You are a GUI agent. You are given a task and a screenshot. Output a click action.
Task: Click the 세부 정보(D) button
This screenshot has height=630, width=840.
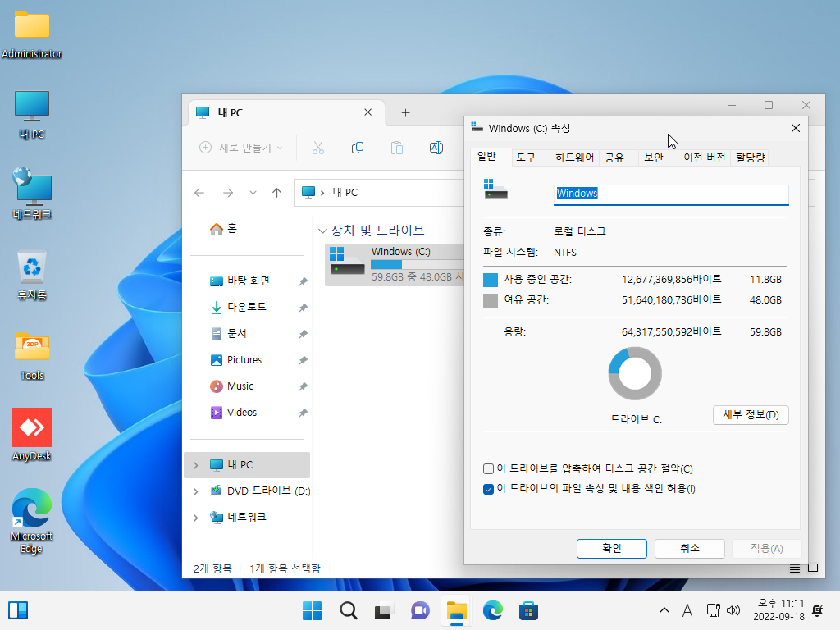[751, 415]
